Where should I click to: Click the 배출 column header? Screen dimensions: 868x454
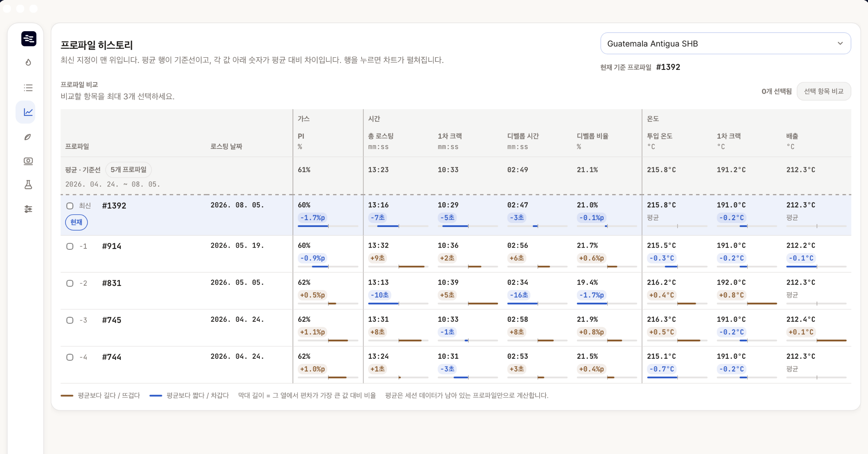coord(792,136)
